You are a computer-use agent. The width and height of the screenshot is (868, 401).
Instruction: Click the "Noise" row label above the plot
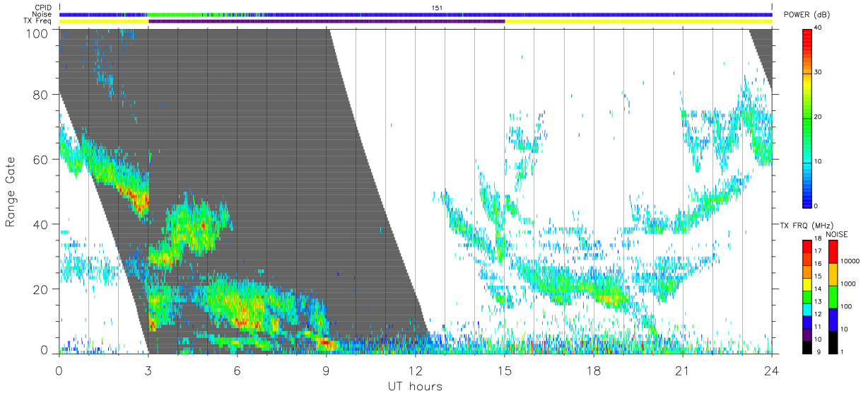click(x=42, y=14)
